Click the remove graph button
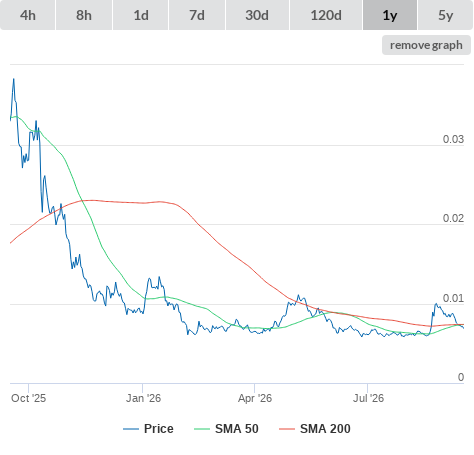The image size is (474, 455). pos(426,45)
